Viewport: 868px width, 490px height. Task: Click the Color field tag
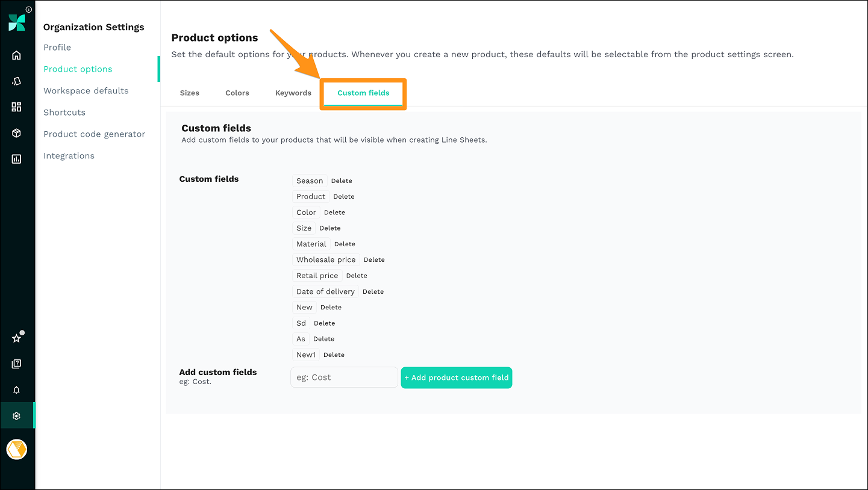(306, 212)
